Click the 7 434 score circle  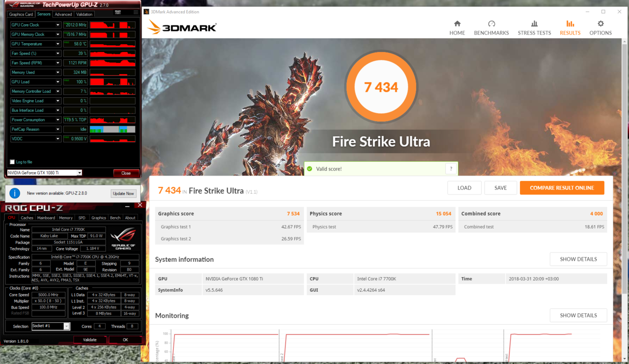[x=381, y=87]
